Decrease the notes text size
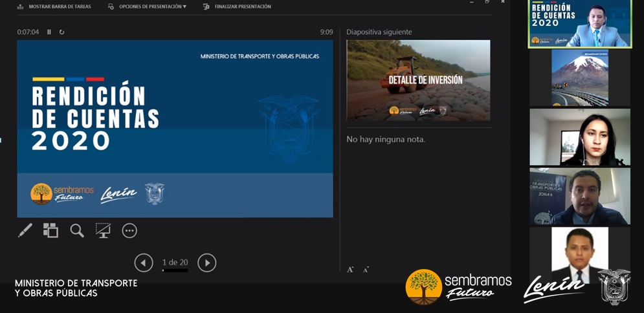644x313 pixels. click(366, 269)
